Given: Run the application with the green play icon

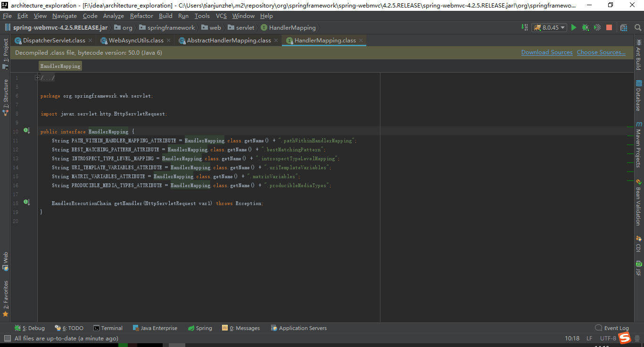Looking at the screenshot, I should 574,27.
